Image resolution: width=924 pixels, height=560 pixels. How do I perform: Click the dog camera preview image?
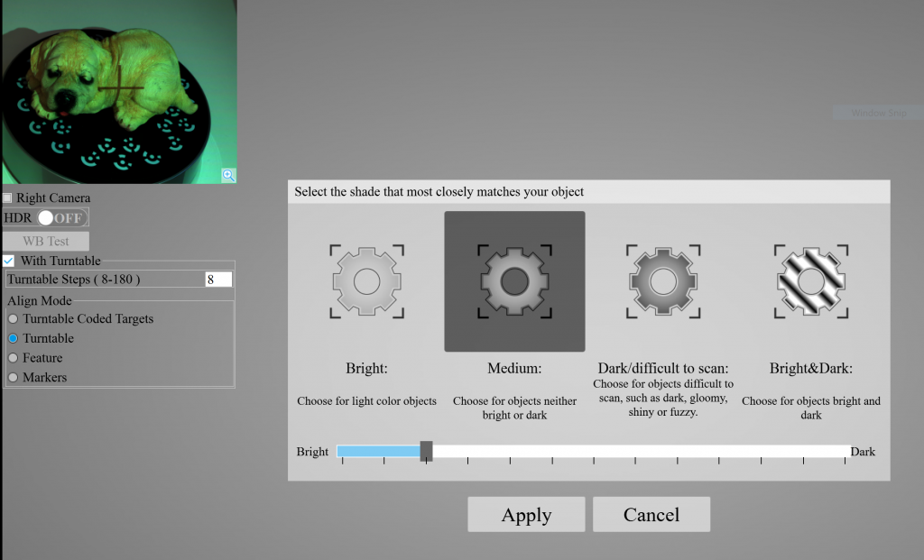pyautogui.click(x=118, y=90)
